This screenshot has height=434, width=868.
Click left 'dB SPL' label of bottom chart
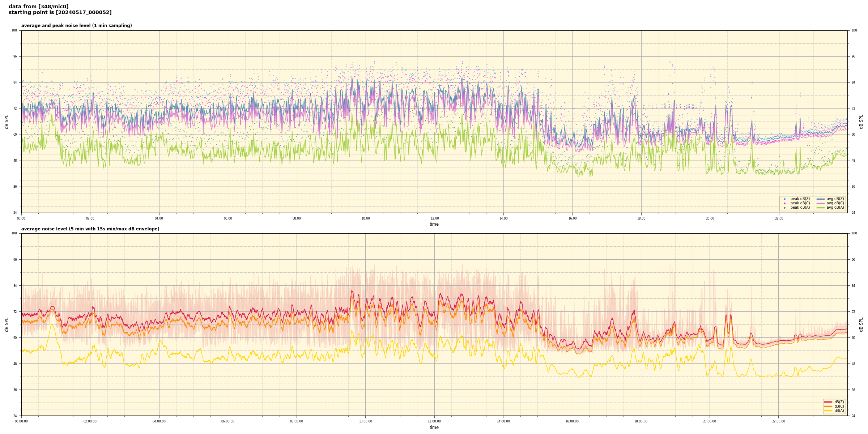coord(7,324)
